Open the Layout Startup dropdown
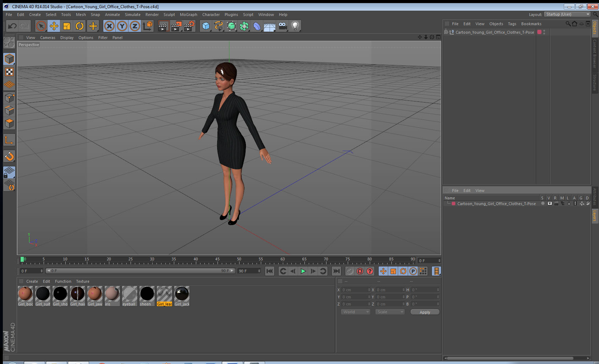The image size is (599, 364). [x=568, y=14]
